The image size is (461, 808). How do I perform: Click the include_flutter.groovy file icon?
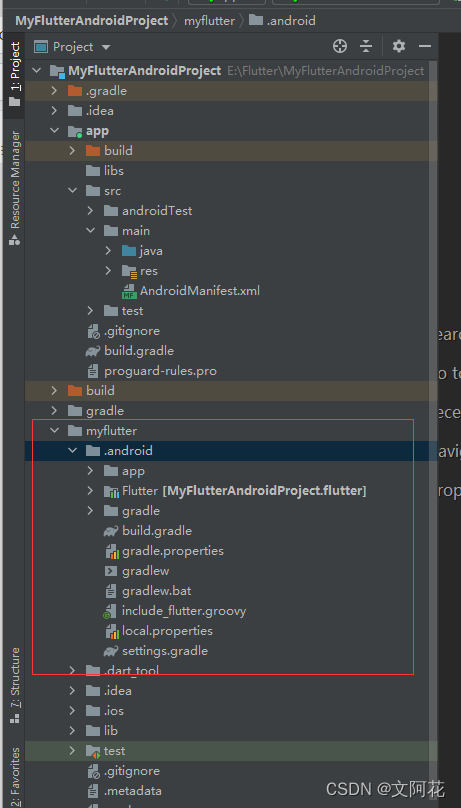pos(110,612)
